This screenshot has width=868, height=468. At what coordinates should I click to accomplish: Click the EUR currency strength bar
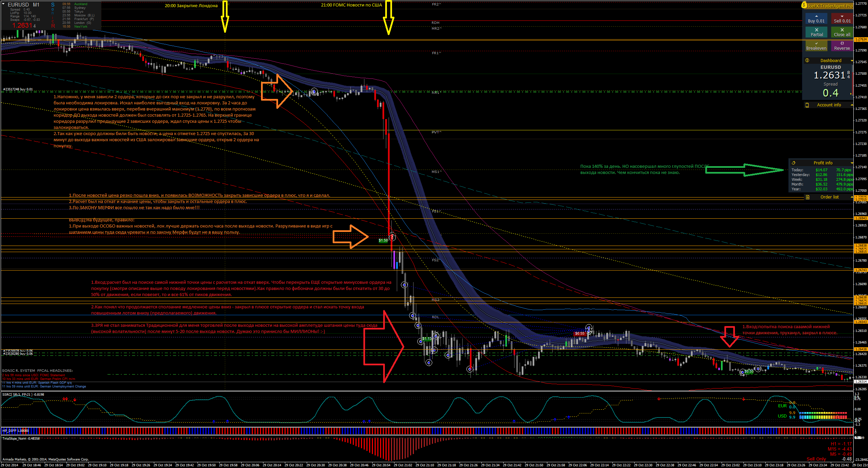pos(823,413)
